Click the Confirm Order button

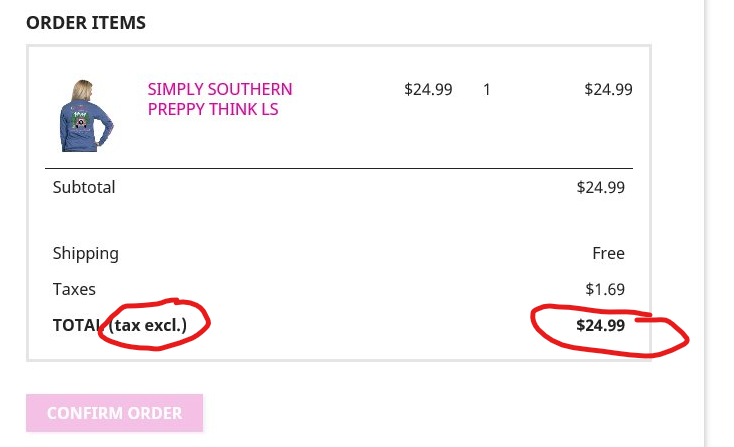[x=114, y=413]
